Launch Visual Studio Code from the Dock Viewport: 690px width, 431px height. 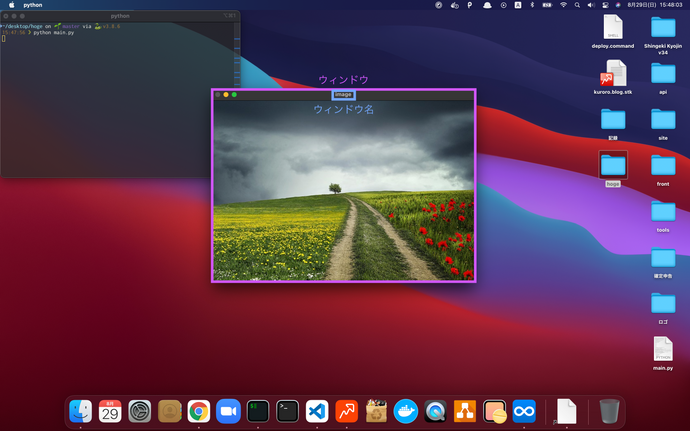click(x=317, y=411)
